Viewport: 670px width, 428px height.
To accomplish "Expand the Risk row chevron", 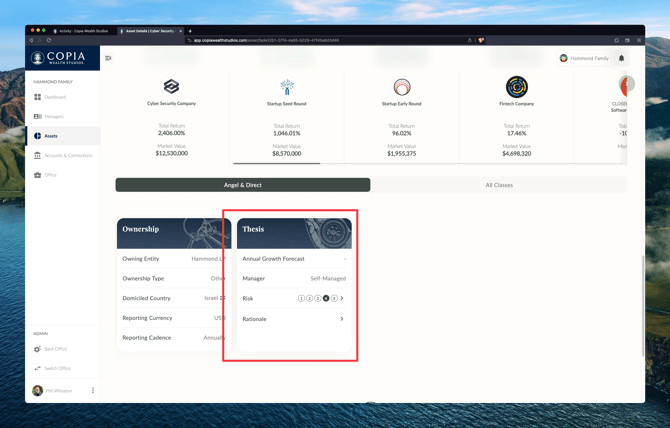I will (342, 298).
